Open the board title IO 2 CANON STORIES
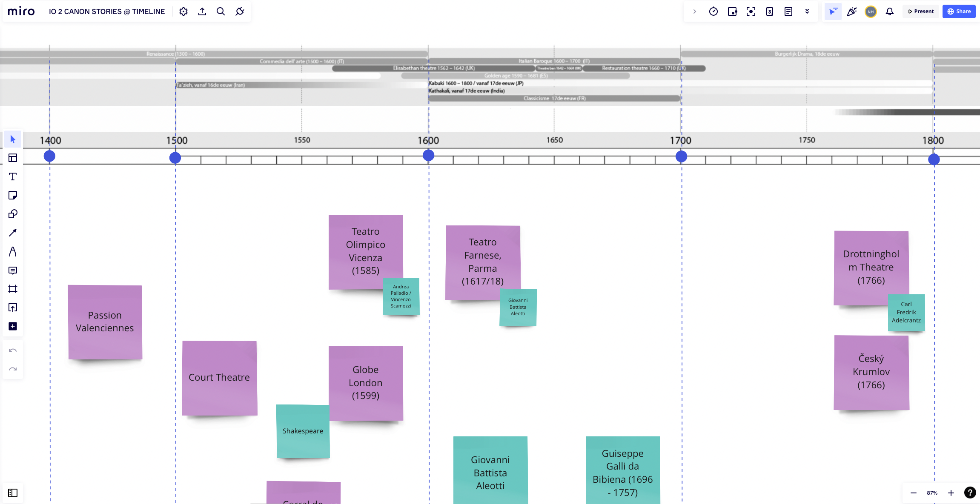Screen dimensions: 980x504 (107, 11)
